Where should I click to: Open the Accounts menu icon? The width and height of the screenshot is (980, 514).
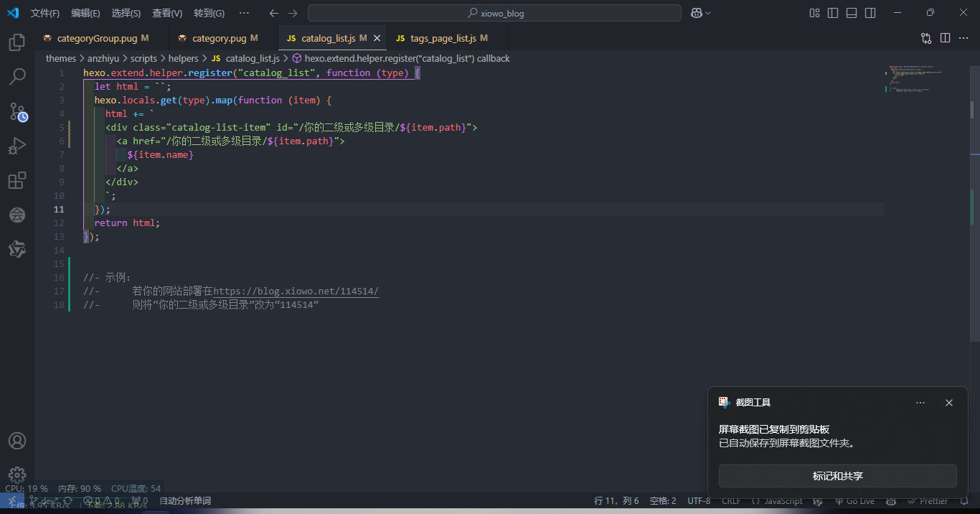pyautogui.click(x=17, y=441)
